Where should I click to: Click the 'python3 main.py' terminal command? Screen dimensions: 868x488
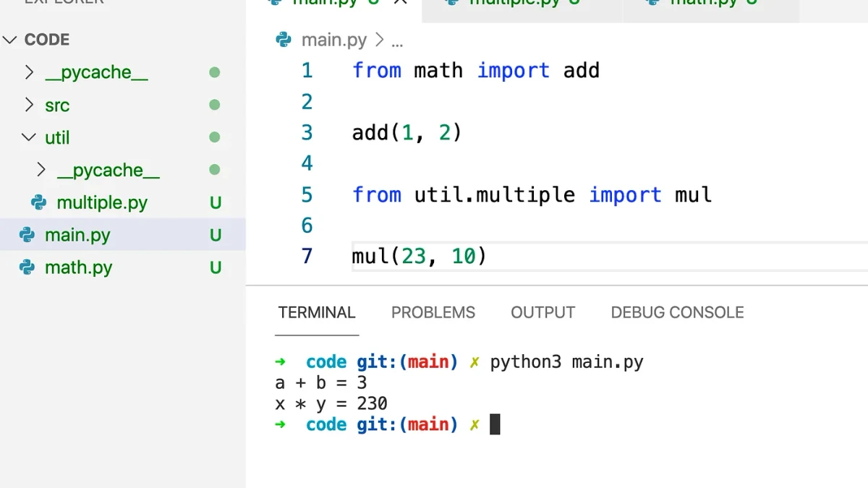coord(567,362)
